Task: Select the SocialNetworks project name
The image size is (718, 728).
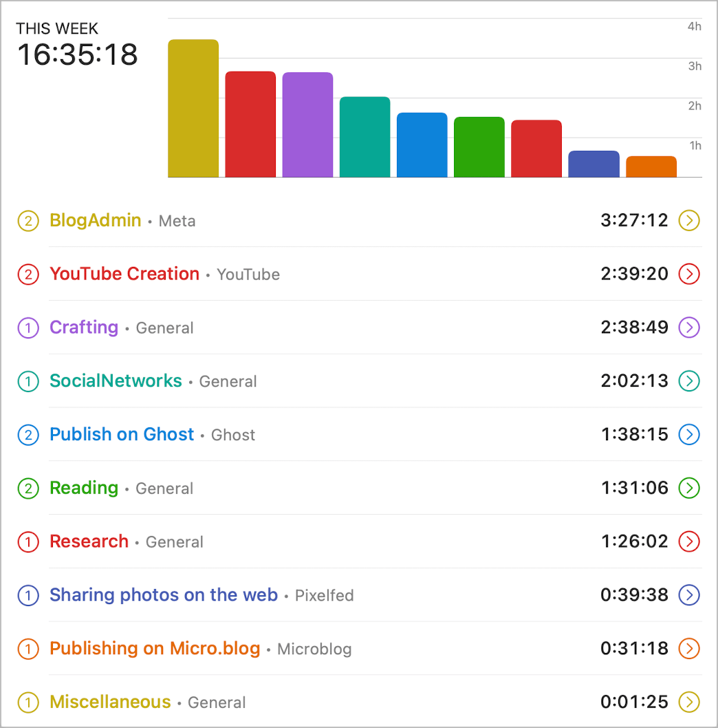Action: pyautogui.click(x=116, y=381)
